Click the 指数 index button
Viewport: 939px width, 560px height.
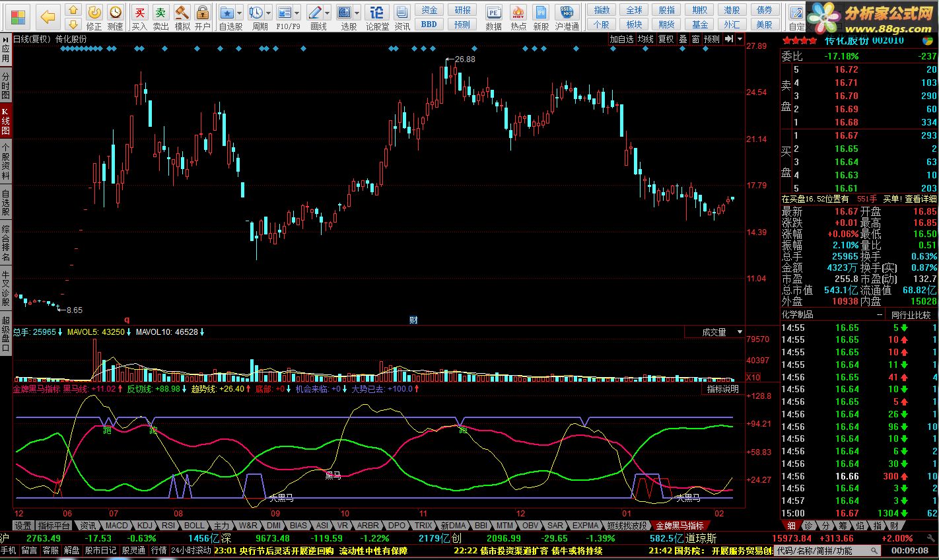click(602, 10)
